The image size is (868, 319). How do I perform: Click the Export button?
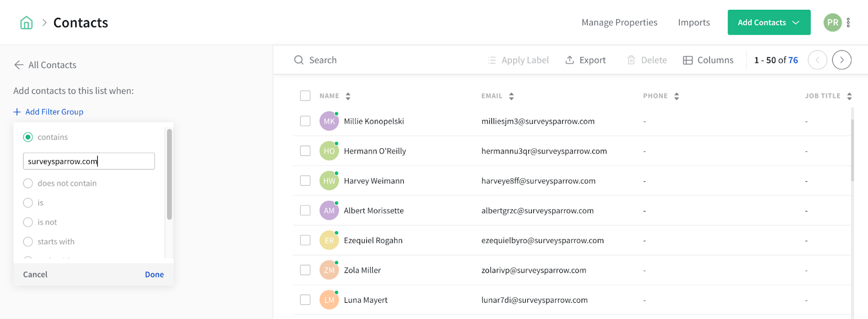point(585,60)
